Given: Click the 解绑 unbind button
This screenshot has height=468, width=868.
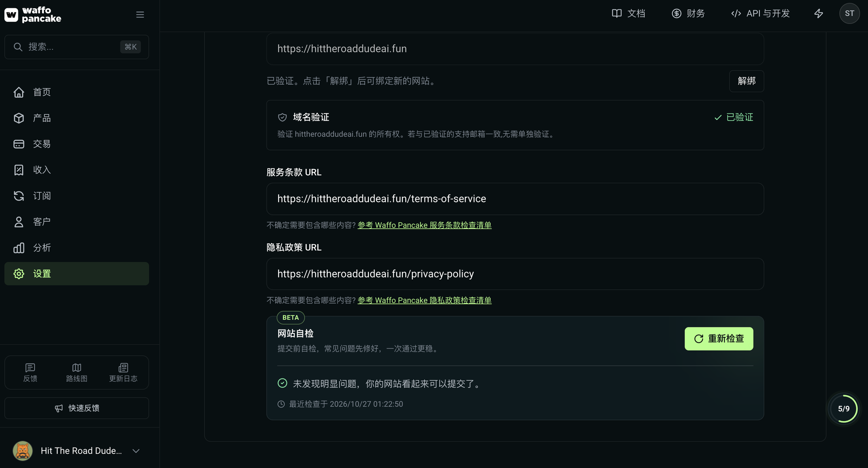Looking at the screenshot, I should (746, 81).
